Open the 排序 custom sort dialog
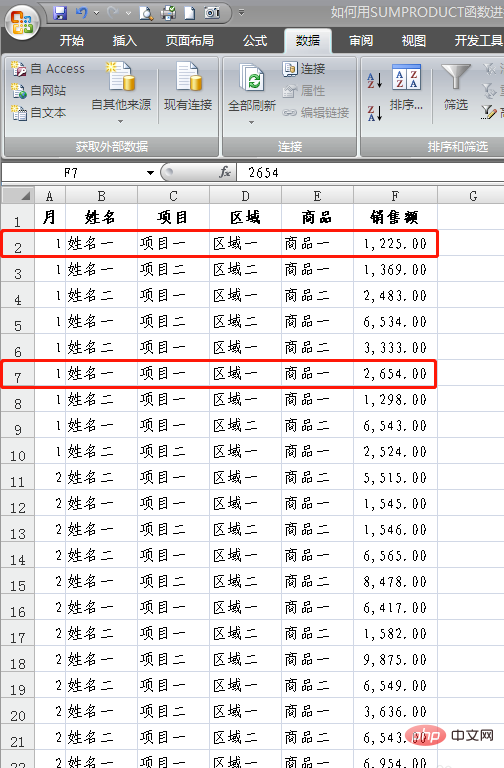 click(x=407, y=87)
